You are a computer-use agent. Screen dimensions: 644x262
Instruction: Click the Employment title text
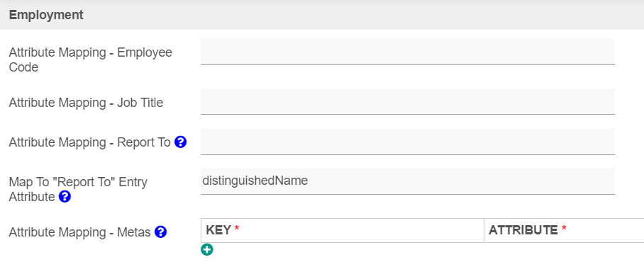coord(46,15)
